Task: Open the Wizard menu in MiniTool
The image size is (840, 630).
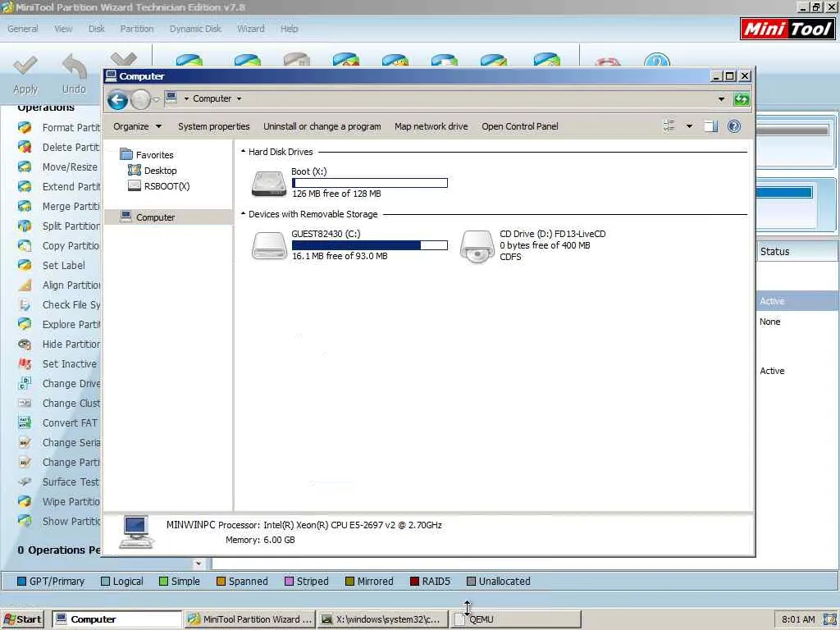Action: (251, 29)
